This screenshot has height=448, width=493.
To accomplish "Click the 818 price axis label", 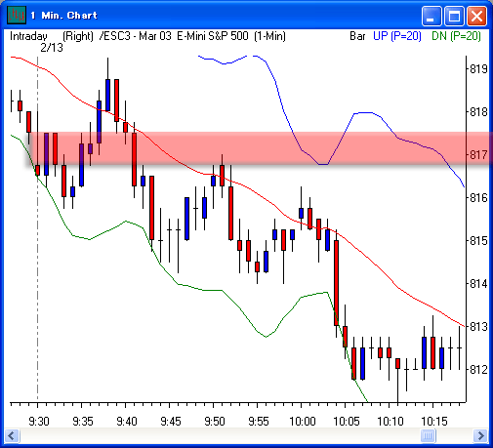I will click(x=479, y=112).
